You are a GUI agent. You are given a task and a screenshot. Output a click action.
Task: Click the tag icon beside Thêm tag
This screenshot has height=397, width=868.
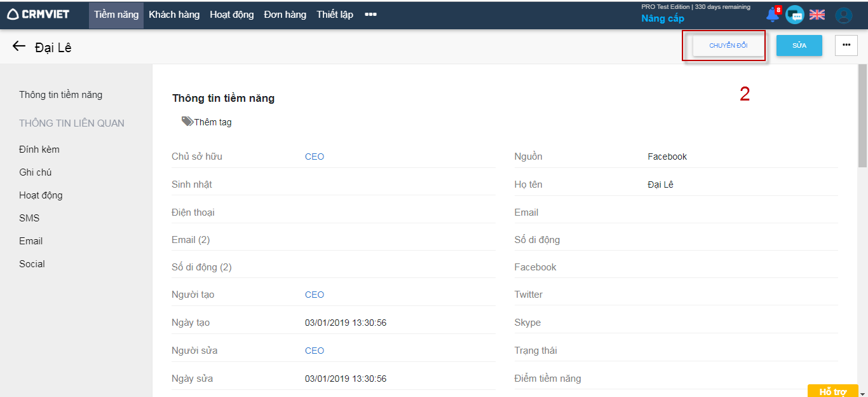(x=187, y=122)
